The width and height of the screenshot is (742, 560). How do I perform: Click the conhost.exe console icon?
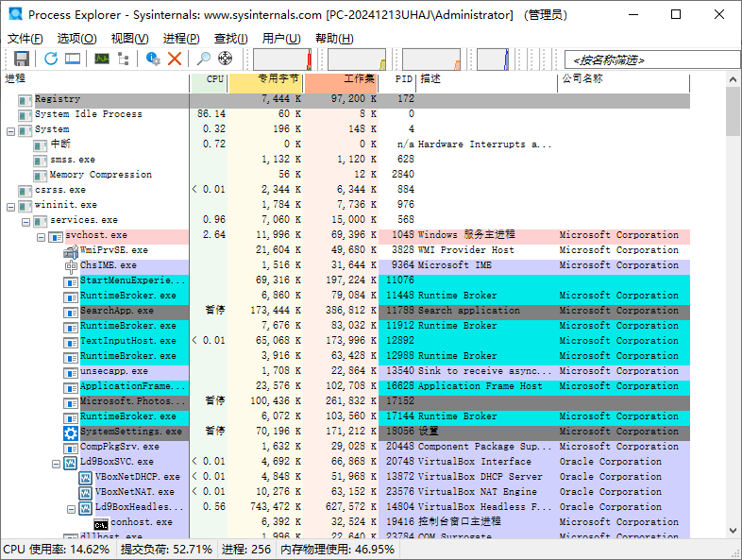[x=101, y=524]
